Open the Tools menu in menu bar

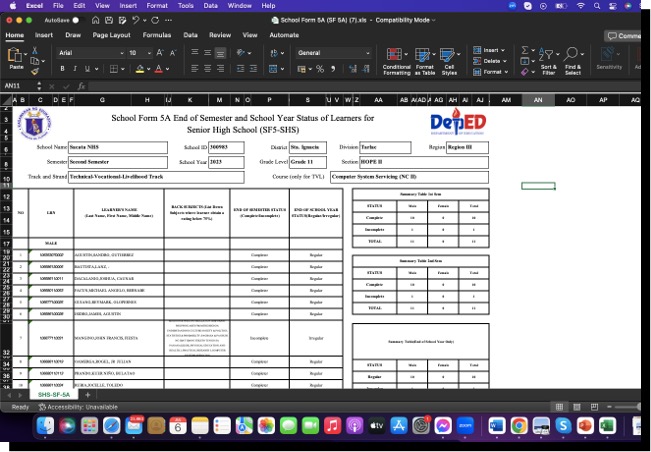(x=186, y=6)
